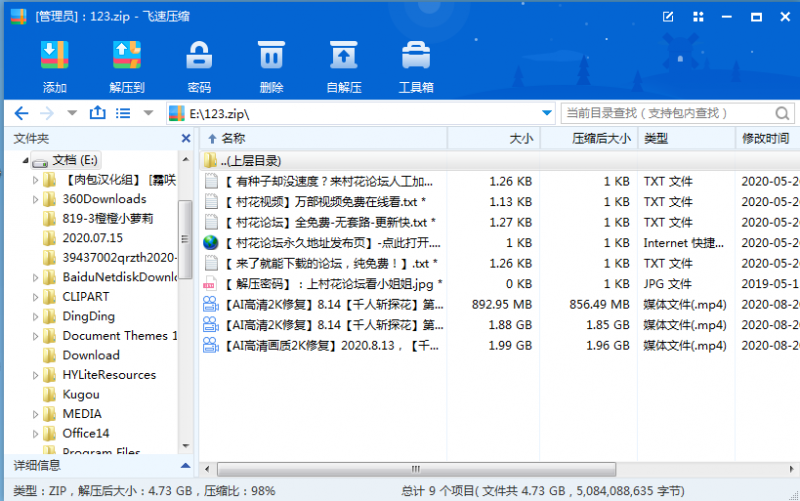Click the 添加 (Add) toolbar icon
The image size is (800, 501).
click(55, 58)
